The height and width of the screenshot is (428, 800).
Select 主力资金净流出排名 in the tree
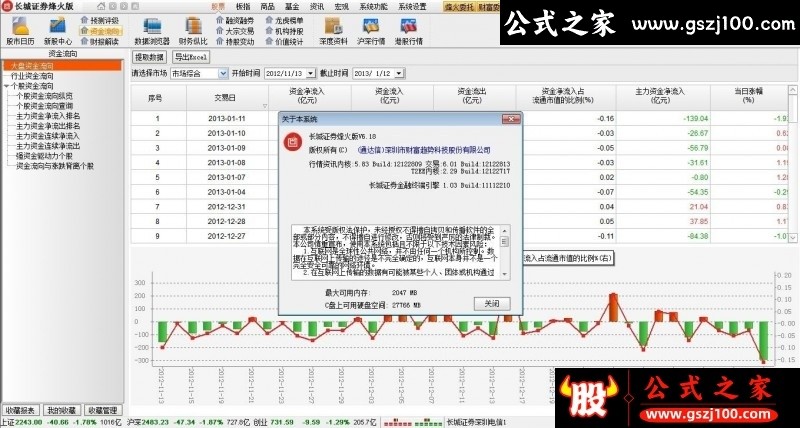click(x=48, y=125)
